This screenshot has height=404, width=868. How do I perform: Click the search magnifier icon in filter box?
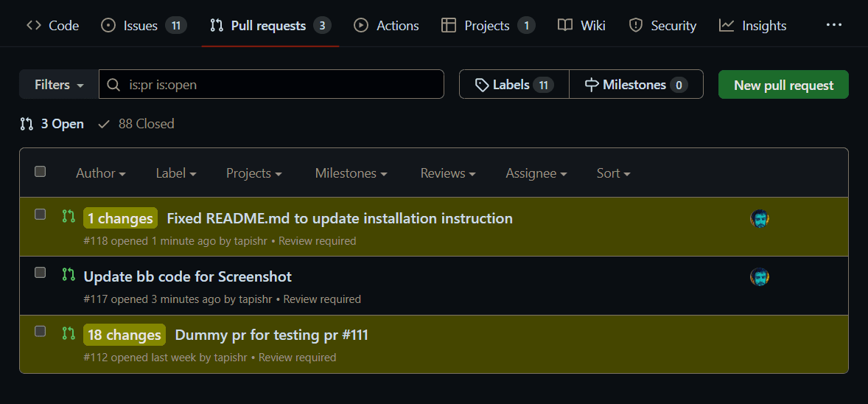click(113, 85)
